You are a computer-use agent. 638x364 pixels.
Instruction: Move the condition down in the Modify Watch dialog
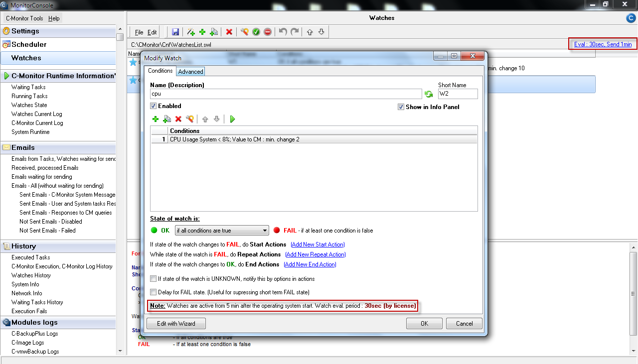[x=216, y=119]
